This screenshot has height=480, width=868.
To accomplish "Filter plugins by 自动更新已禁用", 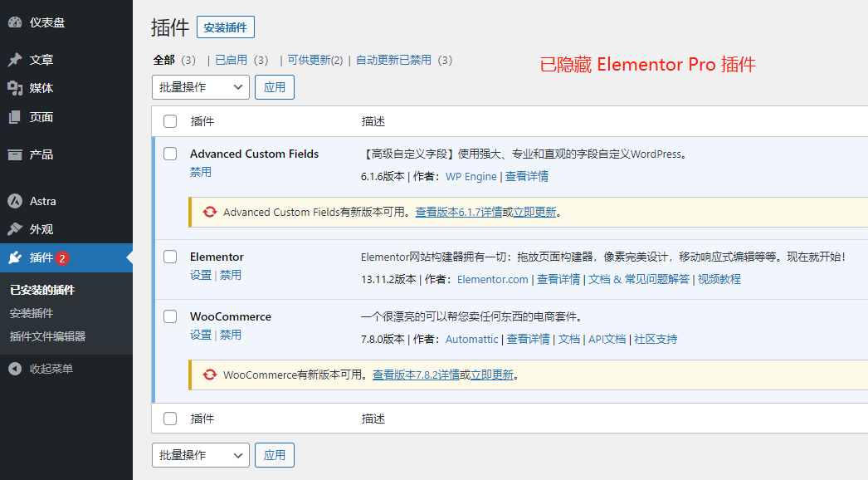I will pyautogui.click(x=393, y=60).
